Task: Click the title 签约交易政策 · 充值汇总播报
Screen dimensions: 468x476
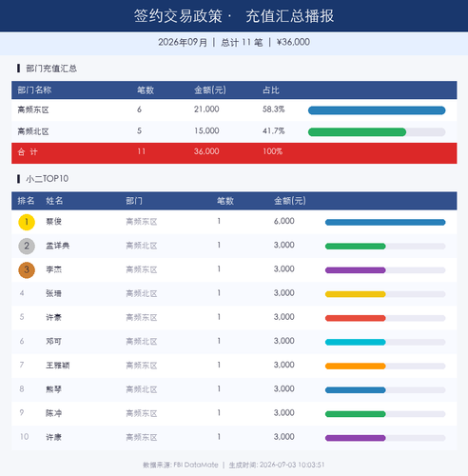Action: click(x=234, y=16)
